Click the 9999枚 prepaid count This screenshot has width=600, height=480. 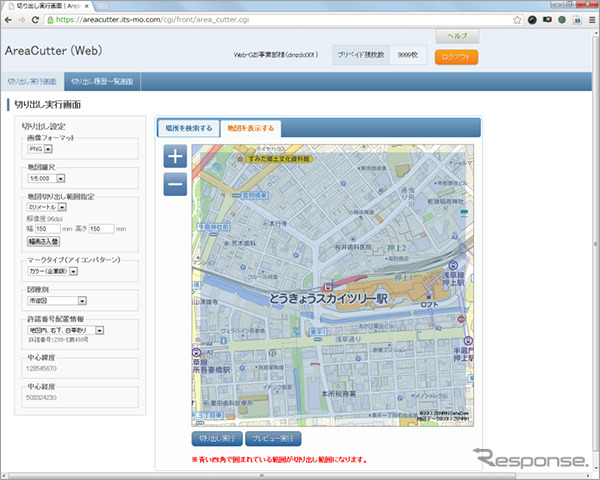408,55
